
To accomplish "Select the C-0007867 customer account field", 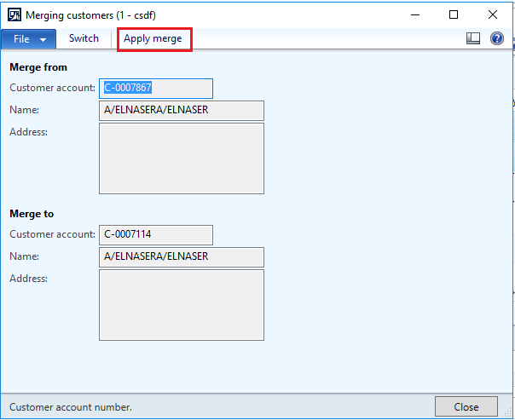I will (x=156, y=89).
